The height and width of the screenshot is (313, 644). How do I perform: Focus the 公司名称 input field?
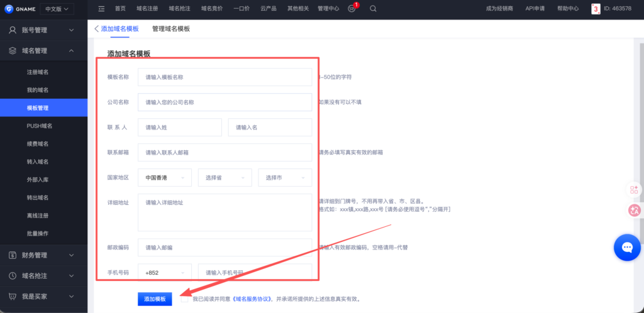pyautogui.click(x=225, y=102)
